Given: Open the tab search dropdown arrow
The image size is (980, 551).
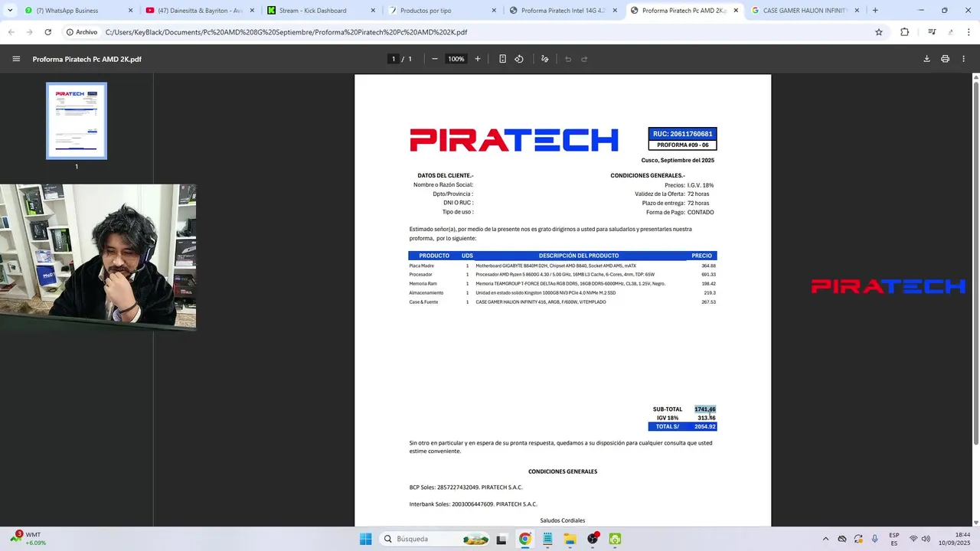Looking at the screenshot, I should [x=10, y=11].
